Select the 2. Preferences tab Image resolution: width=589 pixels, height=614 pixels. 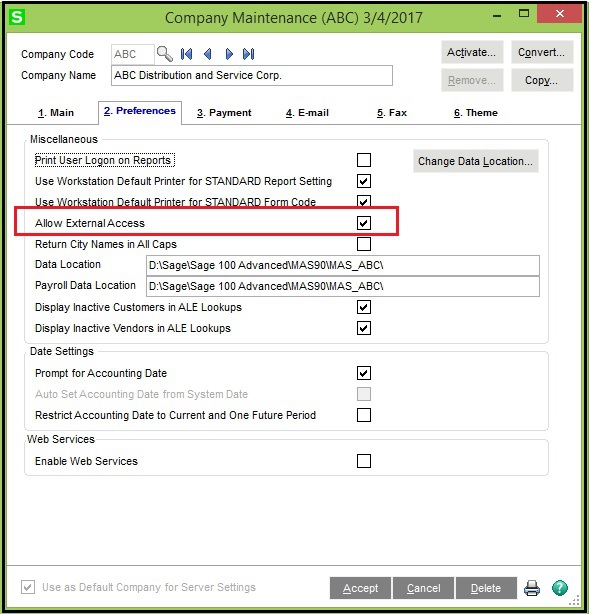pyautogui.click(x=140, y=112)
